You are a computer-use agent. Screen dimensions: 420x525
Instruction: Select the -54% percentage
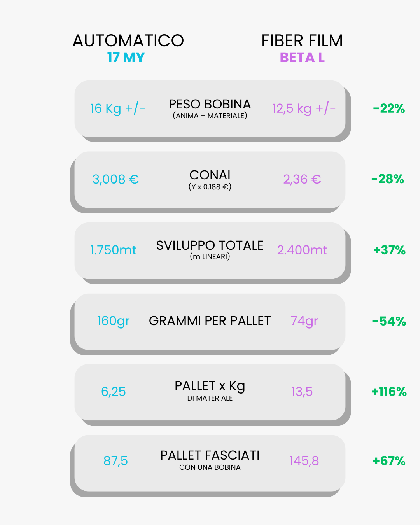[389, 321]
